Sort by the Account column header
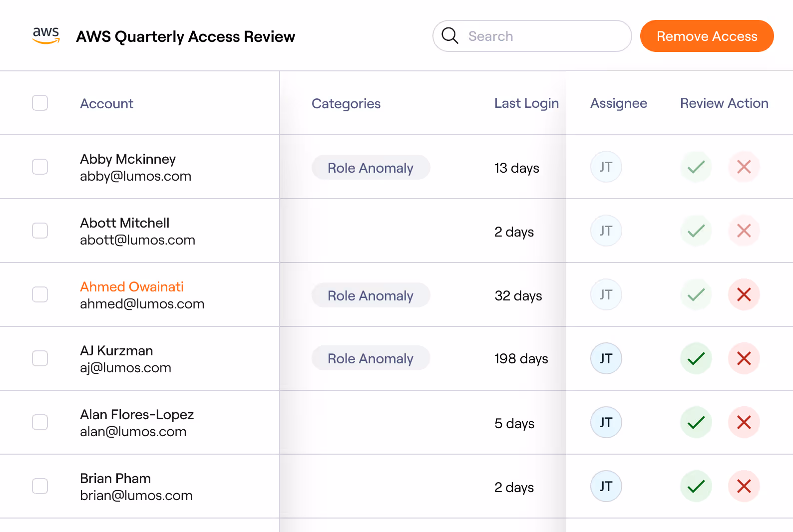793x532 pixels. 107,103
